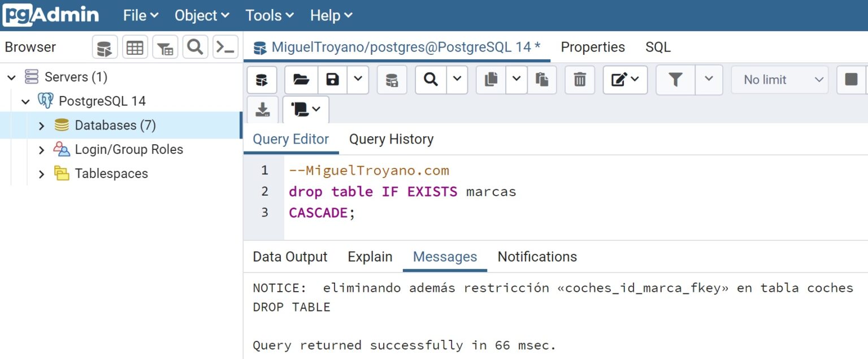Open the Find options dropdown arrow
The width and height of the screenshot is (868, 359).
click(x=457, y=80)
